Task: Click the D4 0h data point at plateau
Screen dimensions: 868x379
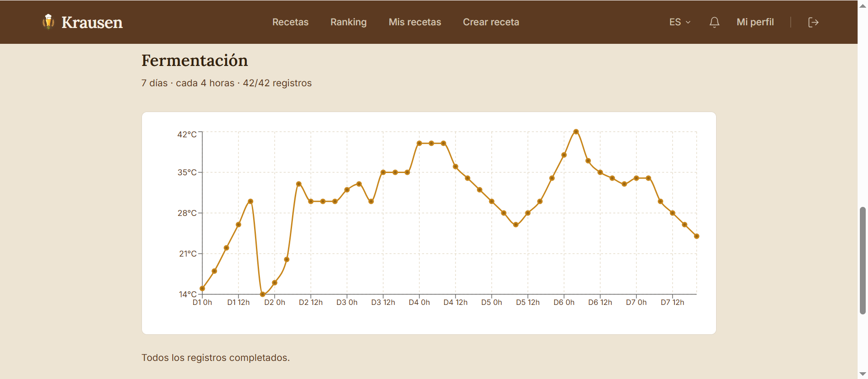Action: point(420,143)
